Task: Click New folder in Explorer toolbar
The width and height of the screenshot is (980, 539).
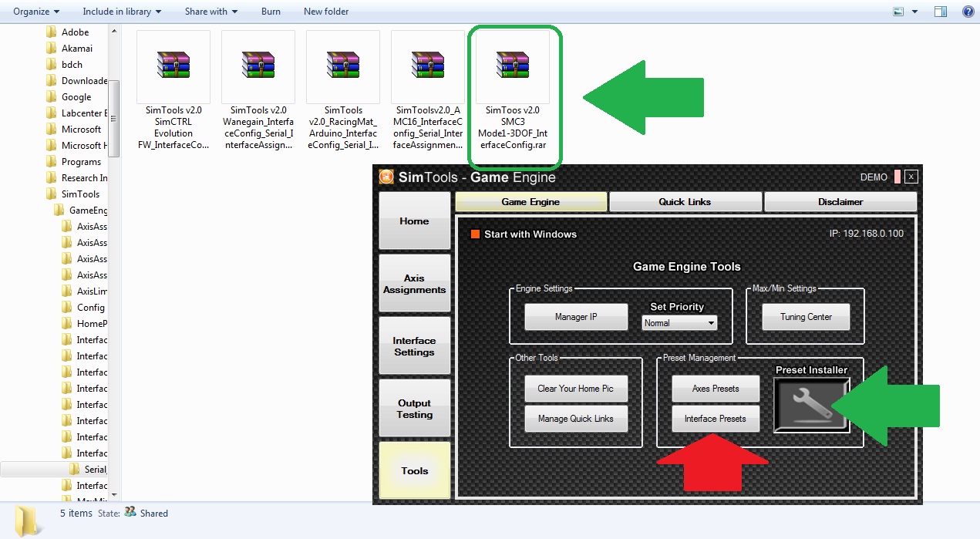Action: (x=326, y=12)
